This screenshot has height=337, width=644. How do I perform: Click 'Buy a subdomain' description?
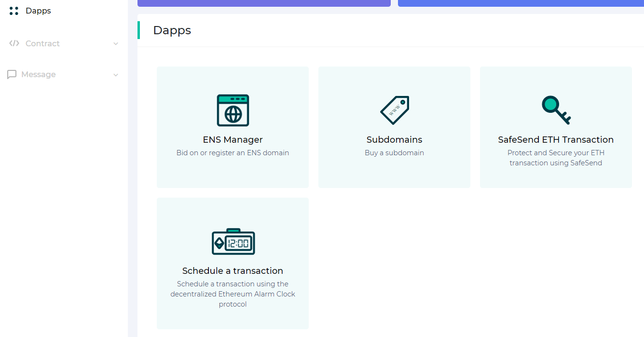coord(395,153)
